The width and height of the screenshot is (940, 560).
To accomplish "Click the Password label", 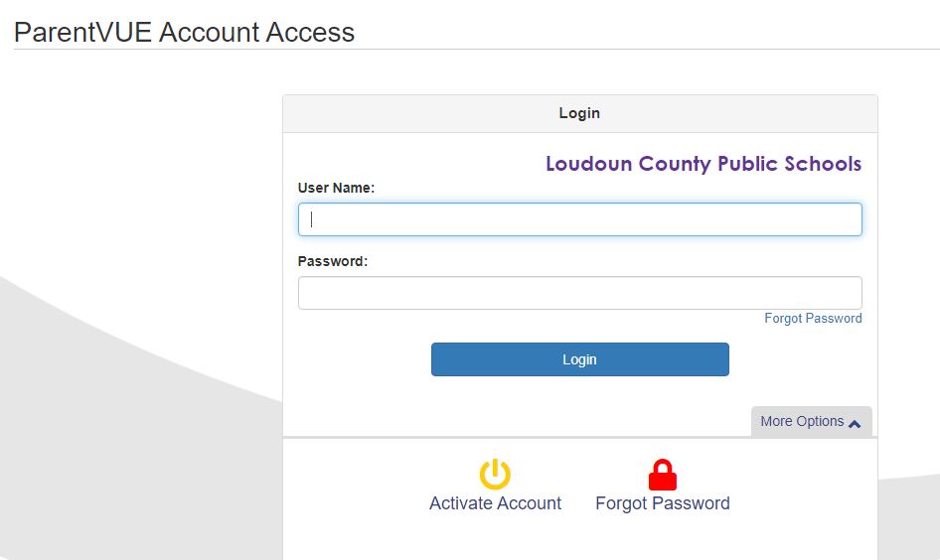I will pyautogui.click(x=332, y=261).
